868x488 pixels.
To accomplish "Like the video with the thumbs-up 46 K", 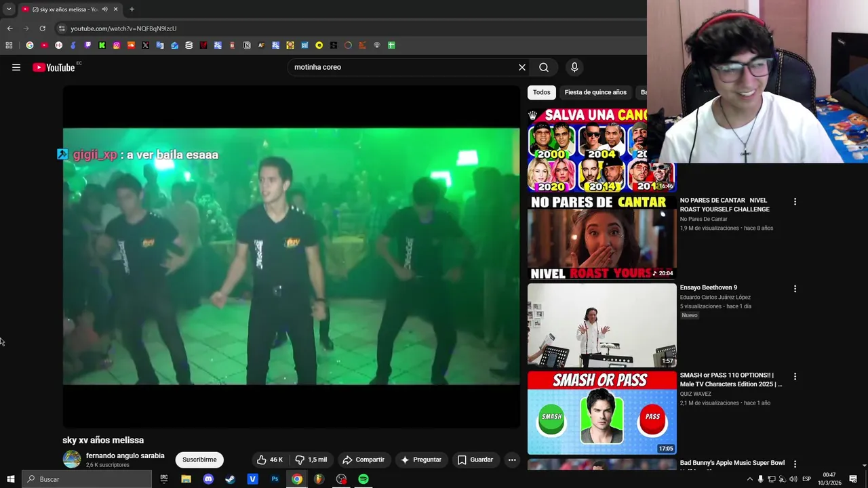I will pos(270,460).
